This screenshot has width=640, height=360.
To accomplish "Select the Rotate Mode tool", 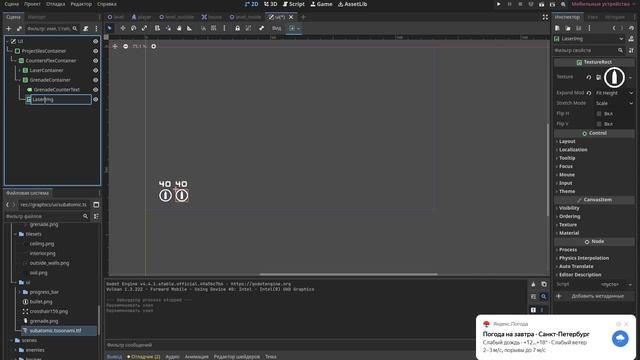I will [x=133, y=28].
